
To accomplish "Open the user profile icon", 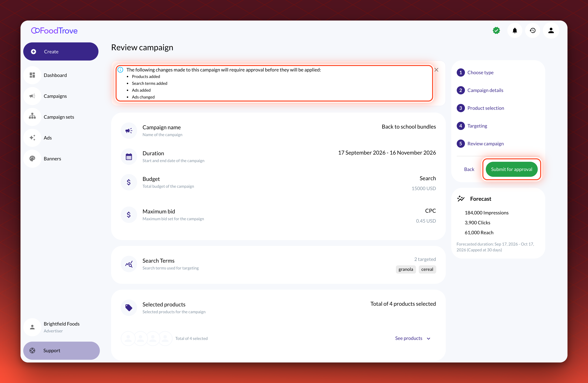I will (x=551, y=31).
